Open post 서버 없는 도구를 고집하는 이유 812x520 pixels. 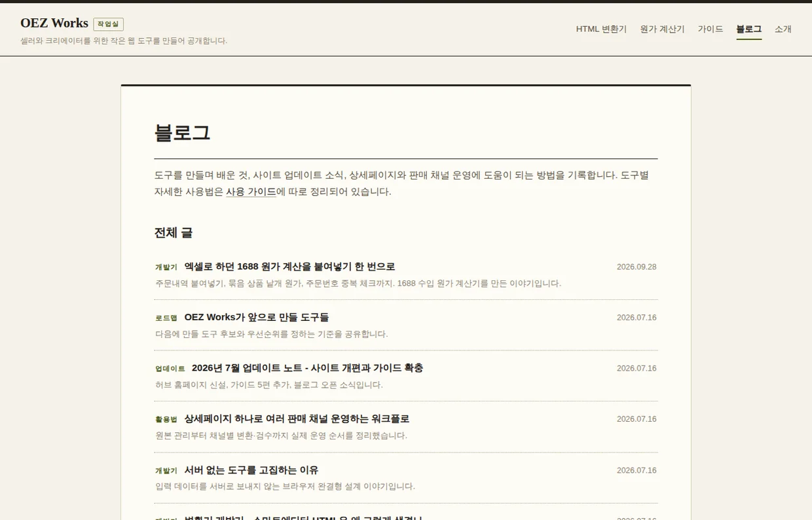click(251, 470)
